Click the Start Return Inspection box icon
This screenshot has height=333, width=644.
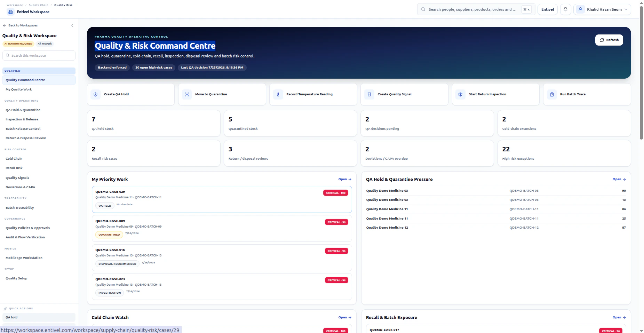(x=460, y=94)
